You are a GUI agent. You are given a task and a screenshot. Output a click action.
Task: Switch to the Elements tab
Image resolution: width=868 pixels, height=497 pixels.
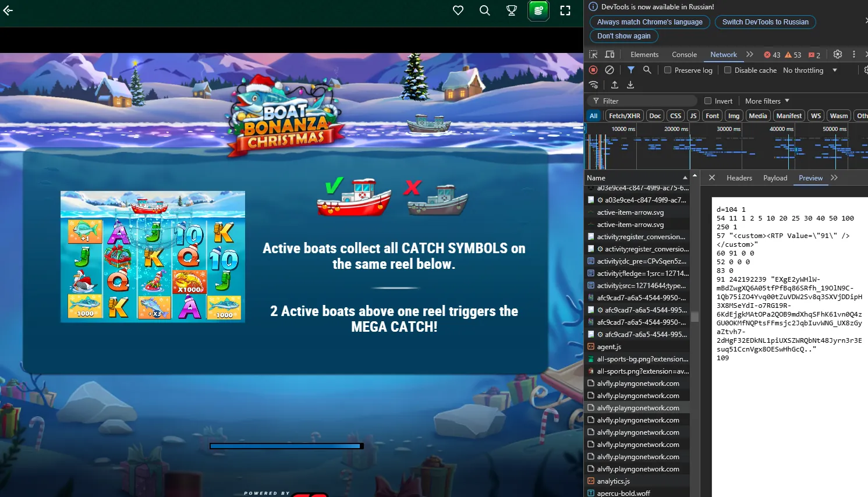[644, 55]
